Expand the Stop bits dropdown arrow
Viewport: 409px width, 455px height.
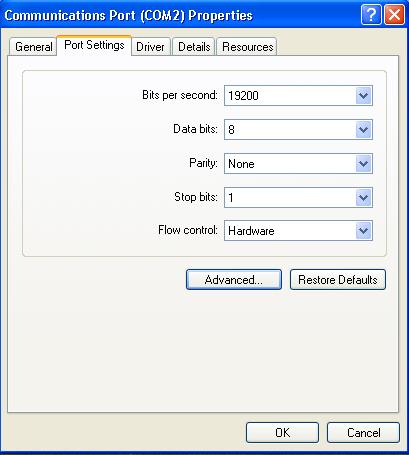(x=363, y=198)
